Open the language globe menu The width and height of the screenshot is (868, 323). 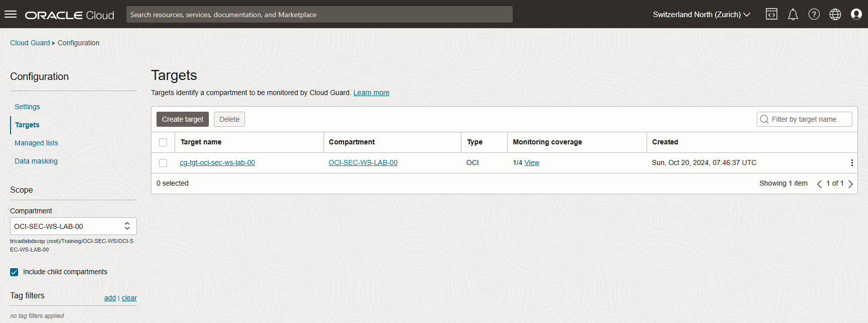[835, 14]
